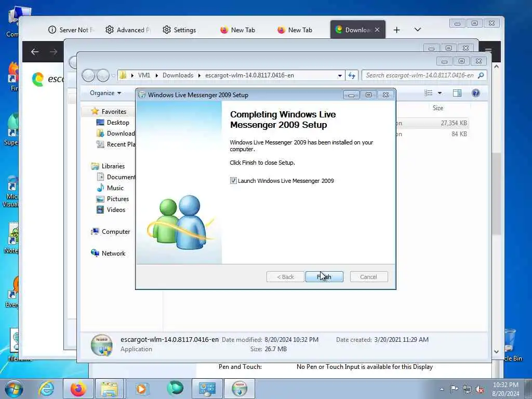Click the Explorer Back navigation button
Screen dimensions: 532x399
[88, 75]
